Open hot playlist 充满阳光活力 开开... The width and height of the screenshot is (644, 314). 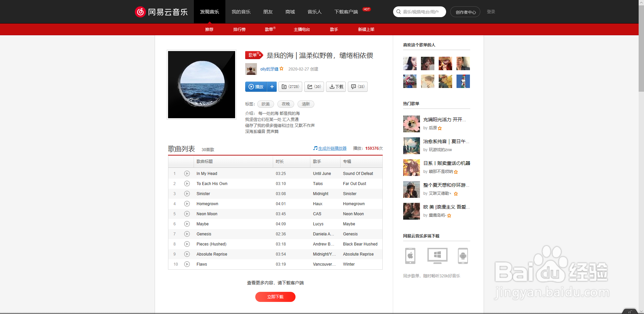click(444, 120)
